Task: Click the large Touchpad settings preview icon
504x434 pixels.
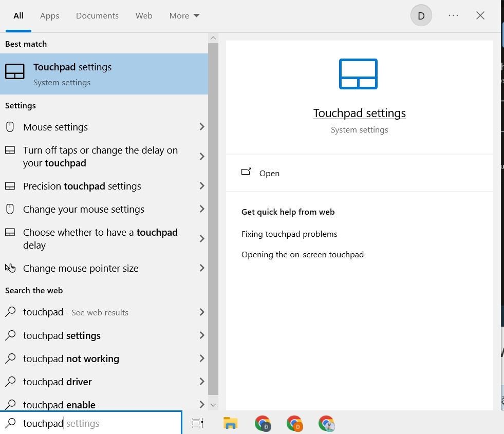Action: point(359,73)
